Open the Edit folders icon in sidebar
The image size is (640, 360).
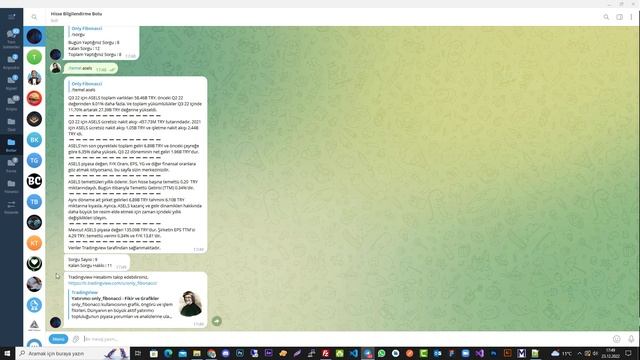click(11, 207)
